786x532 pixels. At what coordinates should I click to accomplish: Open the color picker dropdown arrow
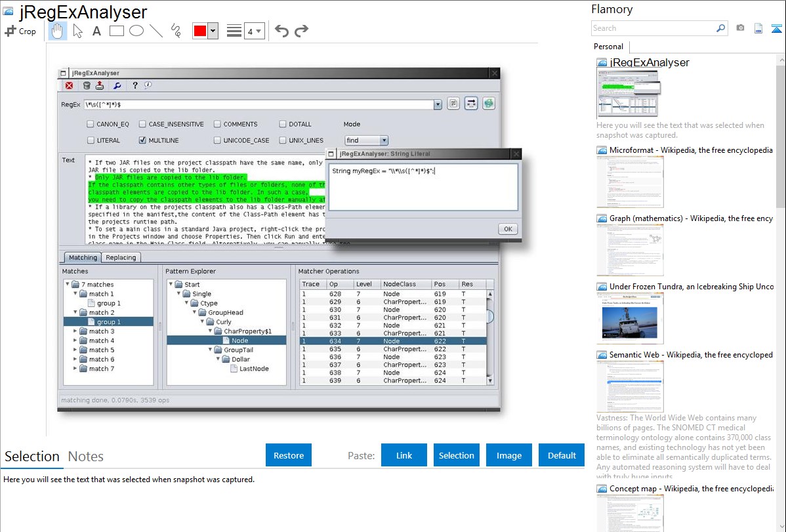[213, 31]
